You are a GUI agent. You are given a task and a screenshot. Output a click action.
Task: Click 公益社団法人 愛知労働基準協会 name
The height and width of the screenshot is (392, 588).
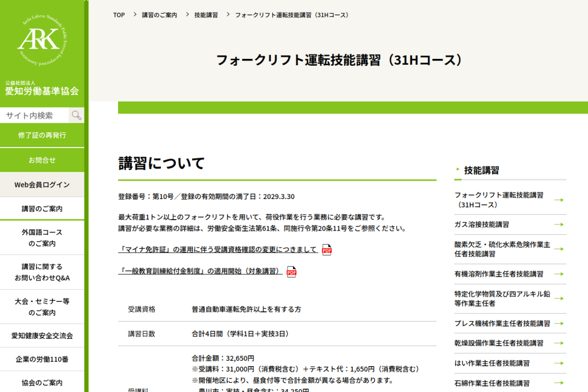(42, 88)
